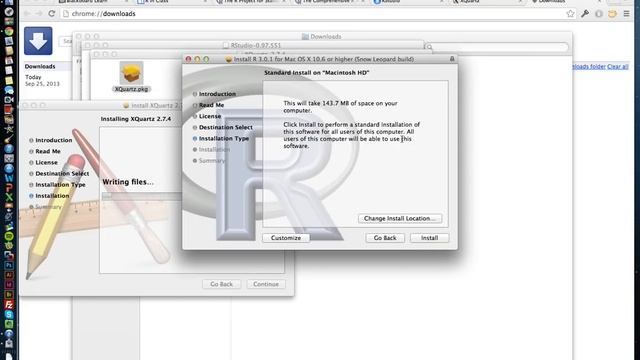
Task: Click Go Back in the XQuartz installer
Action: pyautogui.click(x=221, y=284)
